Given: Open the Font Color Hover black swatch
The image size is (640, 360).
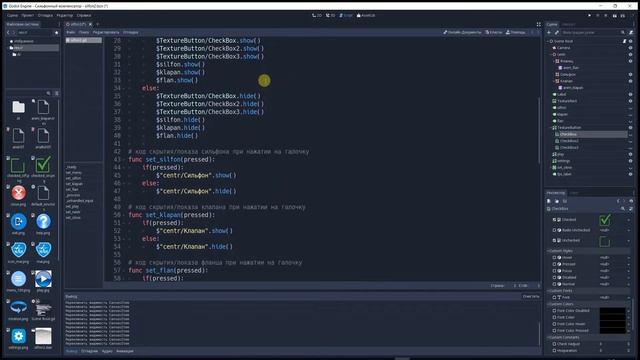Looking at the screenshot, I should point(612,324).
